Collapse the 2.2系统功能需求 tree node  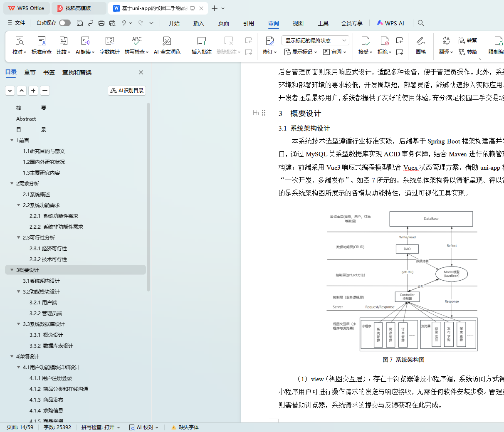pos(19,205)
